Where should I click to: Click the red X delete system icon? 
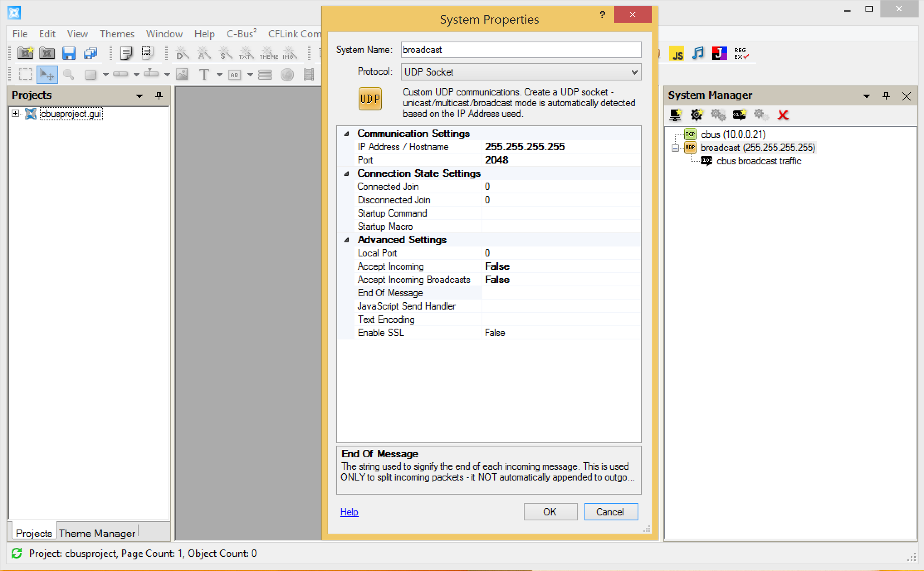click(783, 115)
